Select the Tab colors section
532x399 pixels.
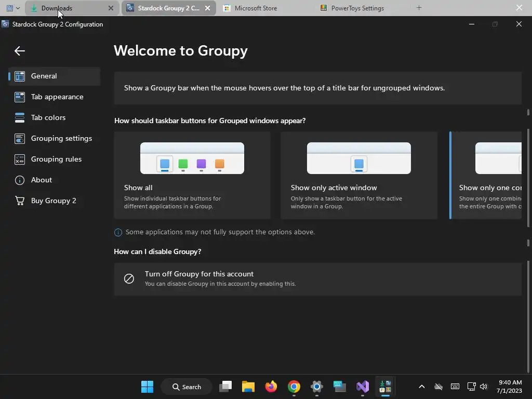[x=54, y=118]
